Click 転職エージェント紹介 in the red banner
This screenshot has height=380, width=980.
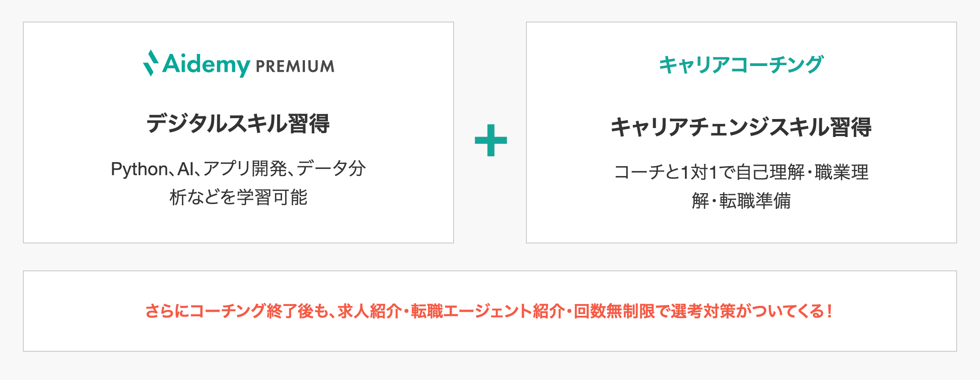[487, 311]
